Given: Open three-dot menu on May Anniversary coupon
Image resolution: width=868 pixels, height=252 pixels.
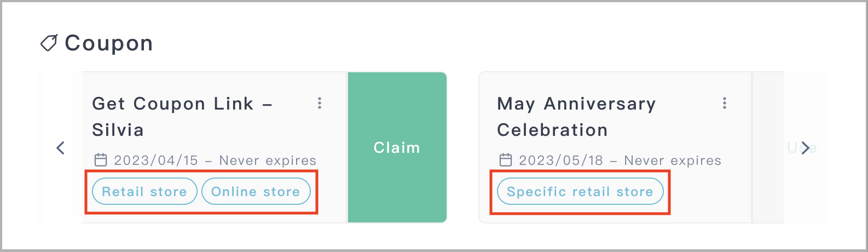Looking at the screenshot, I should tap(725, 103).
